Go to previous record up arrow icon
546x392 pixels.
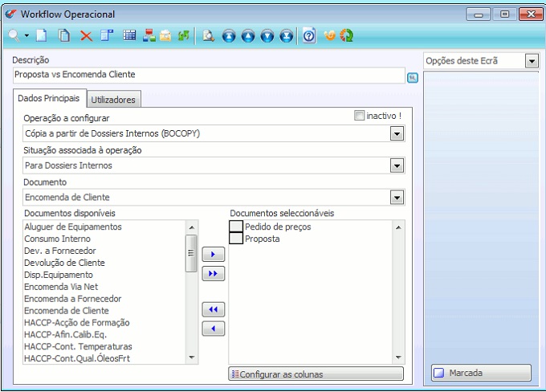[248, 36]
